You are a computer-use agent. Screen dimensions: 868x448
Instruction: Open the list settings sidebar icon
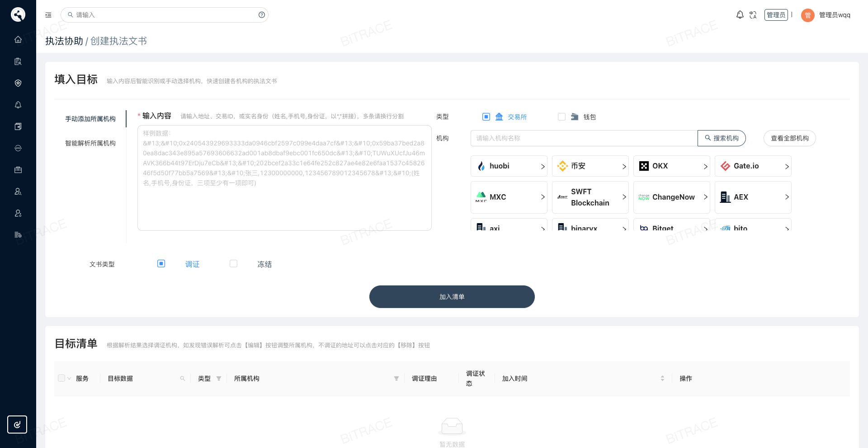point(18,234)
